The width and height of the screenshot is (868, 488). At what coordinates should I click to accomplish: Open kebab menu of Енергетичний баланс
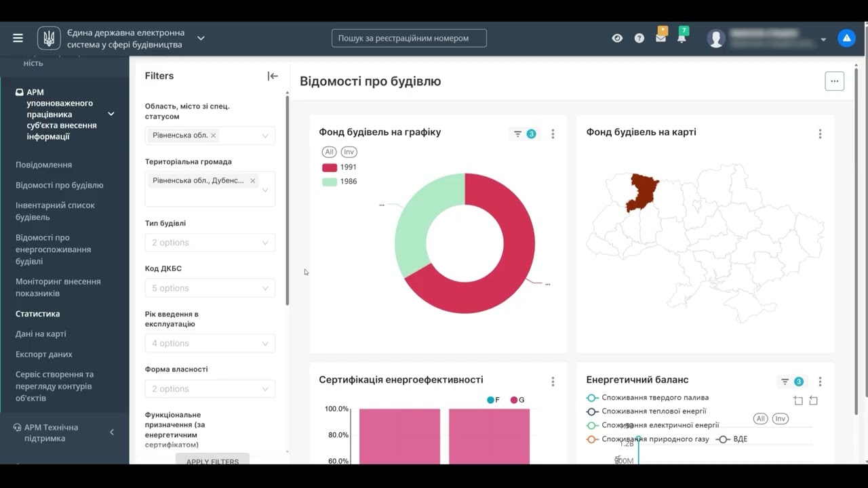(820, 382)
